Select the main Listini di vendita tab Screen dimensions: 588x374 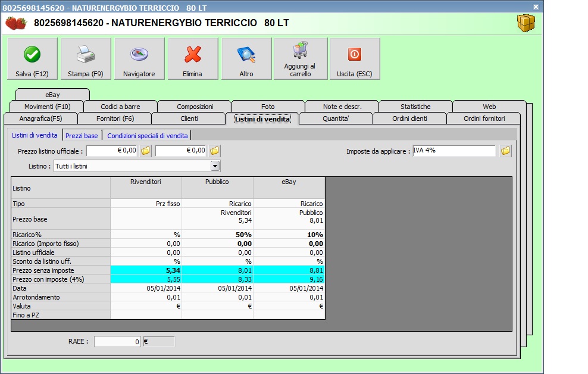click(262, 119)
